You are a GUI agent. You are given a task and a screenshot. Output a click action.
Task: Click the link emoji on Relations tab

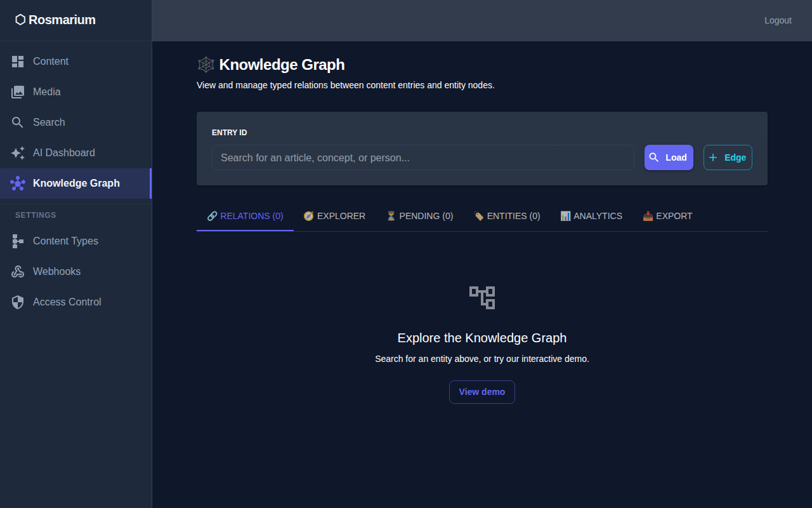coord(213,216)
